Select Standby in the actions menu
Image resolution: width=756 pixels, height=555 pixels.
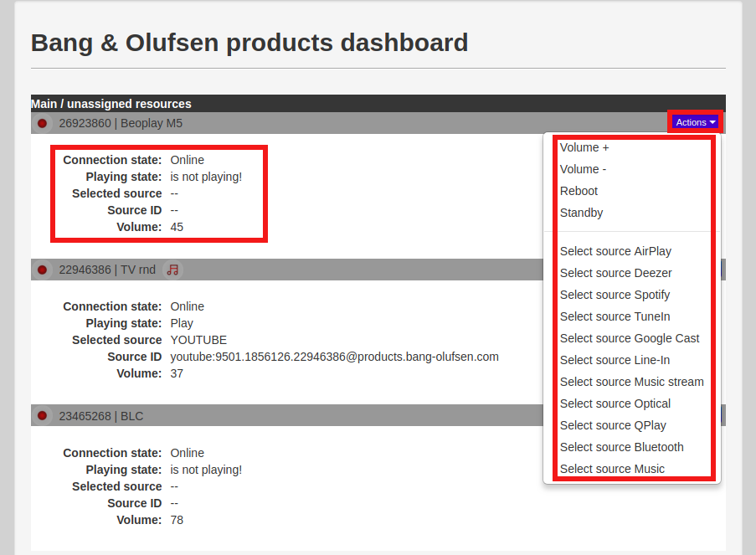582,213
